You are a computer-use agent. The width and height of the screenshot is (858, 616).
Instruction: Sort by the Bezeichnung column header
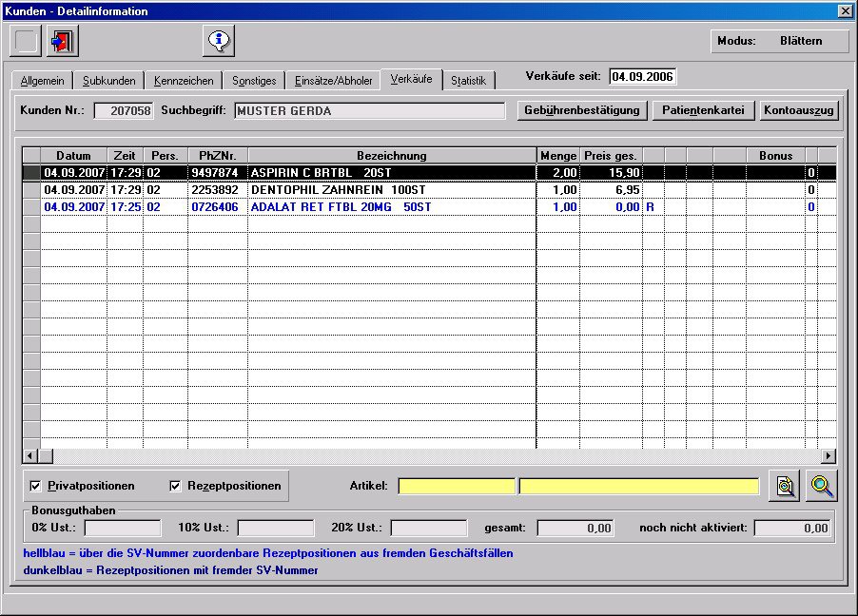pos(391,155)
